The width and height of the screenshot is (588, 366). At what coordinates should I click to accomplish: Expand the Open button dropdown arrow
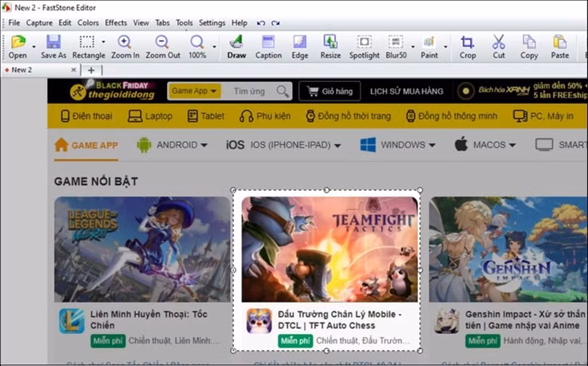[33, 46]
